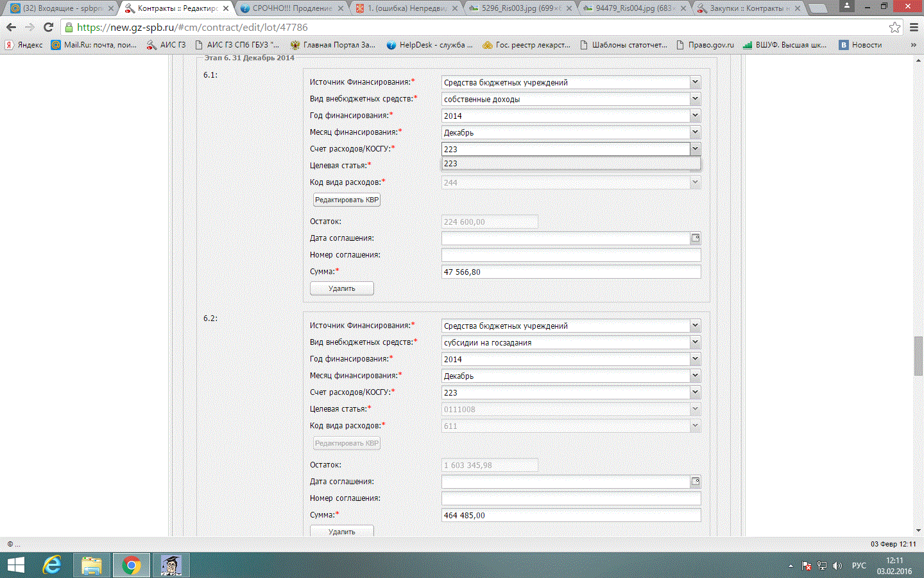This screenshot has width=924, height=578.
Task: Click the page vertical scrollbar thumb
Action: coord(918,355)
